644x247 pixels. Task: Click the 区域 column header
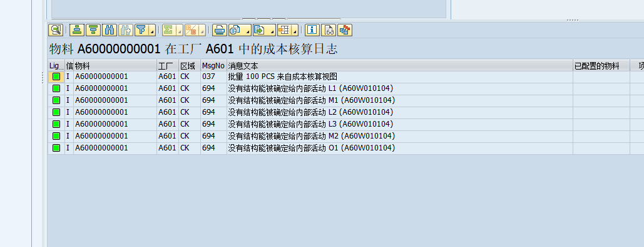pyautogui.click(x=190, y=65)
